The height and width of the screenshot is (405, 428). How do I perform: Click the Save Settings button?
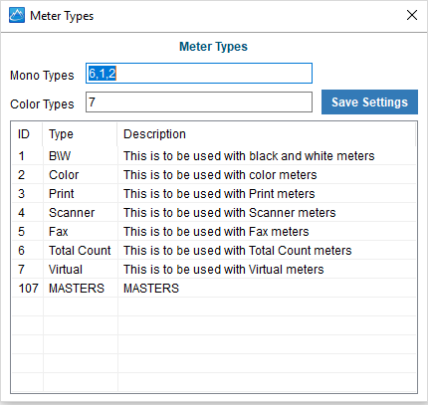369,102
